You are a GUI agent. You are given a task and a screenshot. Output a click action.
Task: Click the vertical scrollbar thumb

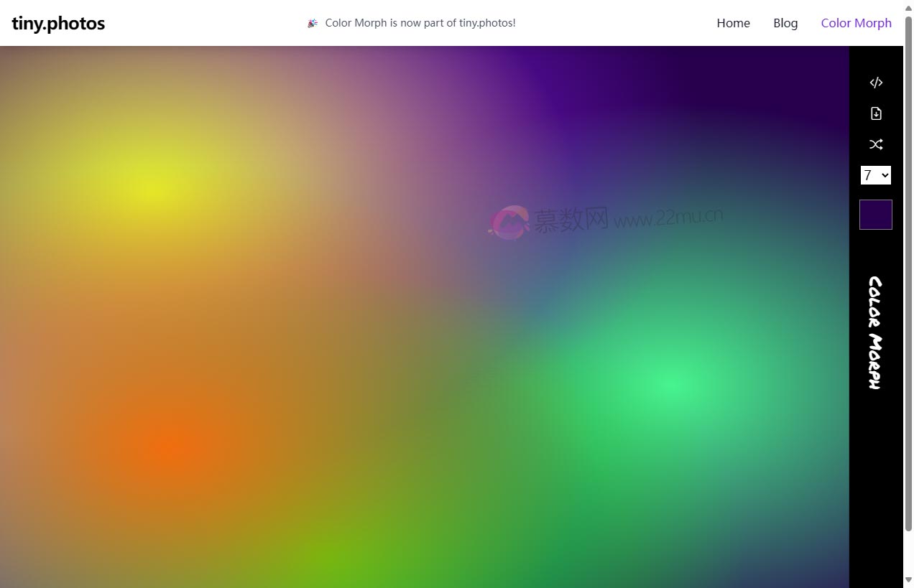tap(908, 273)
